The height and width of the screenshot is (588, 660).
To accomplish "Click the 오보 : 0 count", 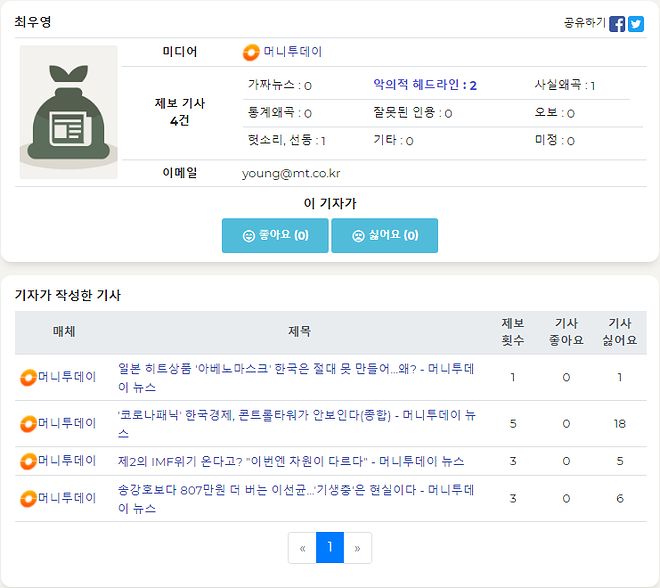I will click(x=554, y=112).
